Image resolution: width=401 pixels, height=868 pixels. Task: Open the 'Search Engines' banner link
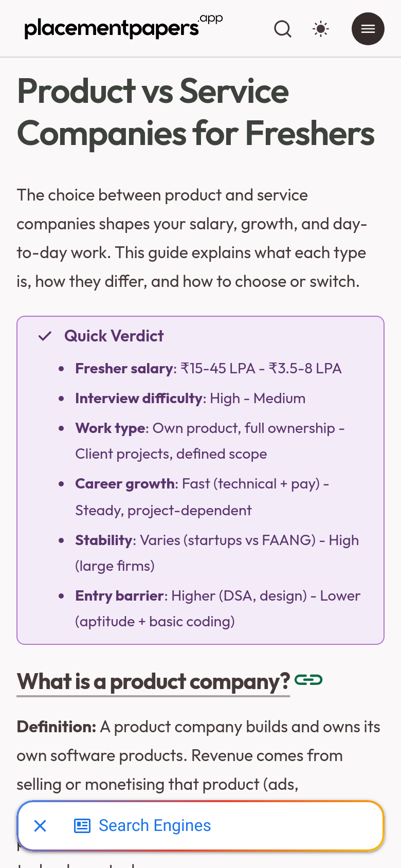click(x=155, y=826)
